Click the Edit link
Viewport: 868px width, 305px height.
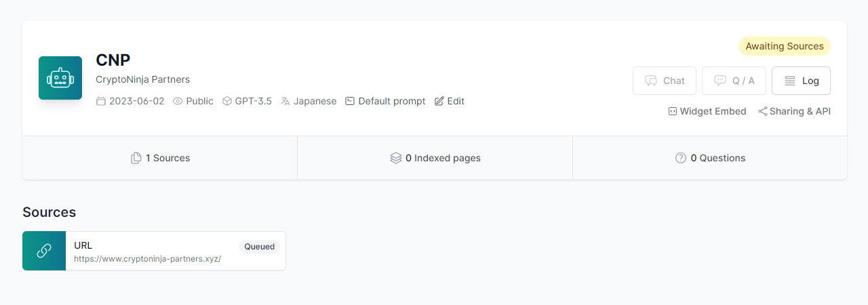pos(450,101)
